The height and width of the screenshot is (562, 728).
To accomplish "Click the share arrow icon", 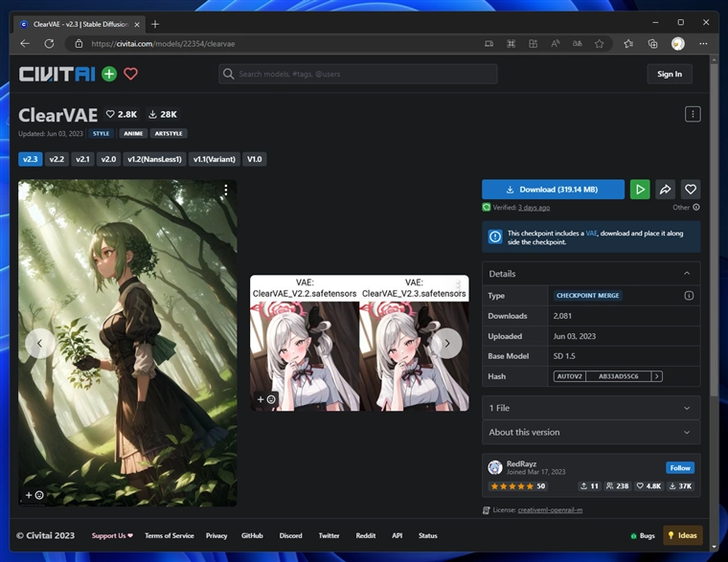I will tap(665, 190).
